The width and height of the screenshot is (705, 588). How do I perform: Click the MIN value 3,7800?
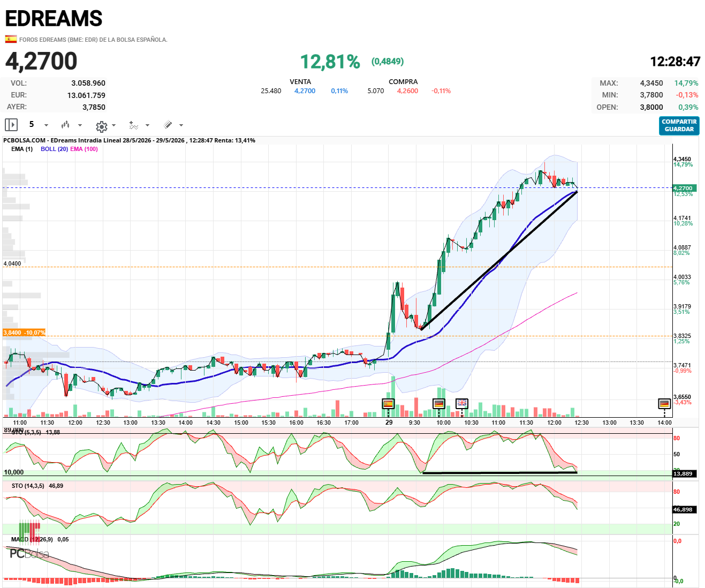[651, 95]
